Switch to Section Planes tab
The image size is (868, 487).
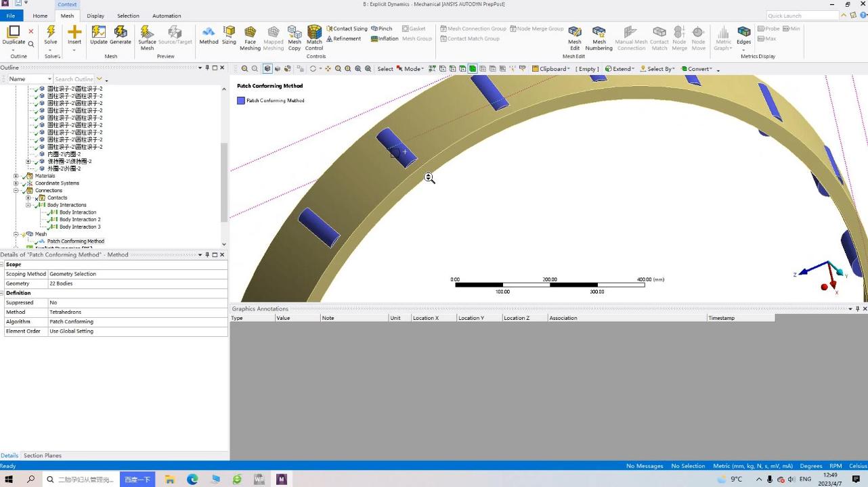tap(43, 456)
